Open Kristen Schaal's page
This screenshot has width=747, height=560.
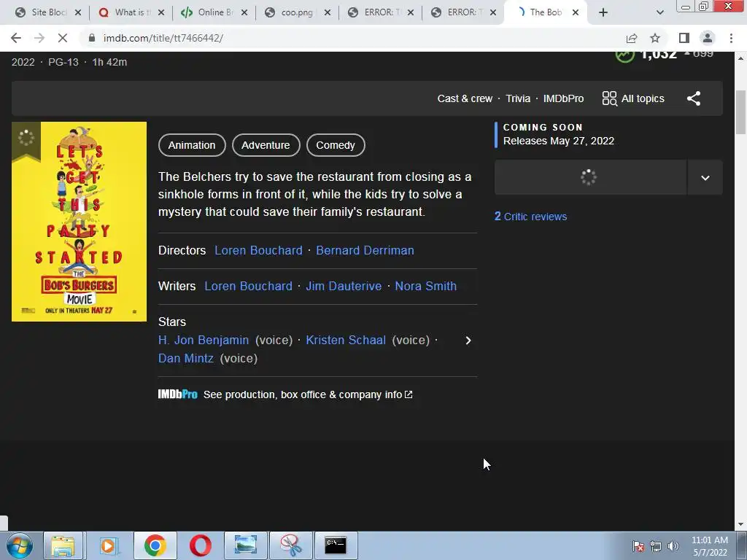point(345,340)
